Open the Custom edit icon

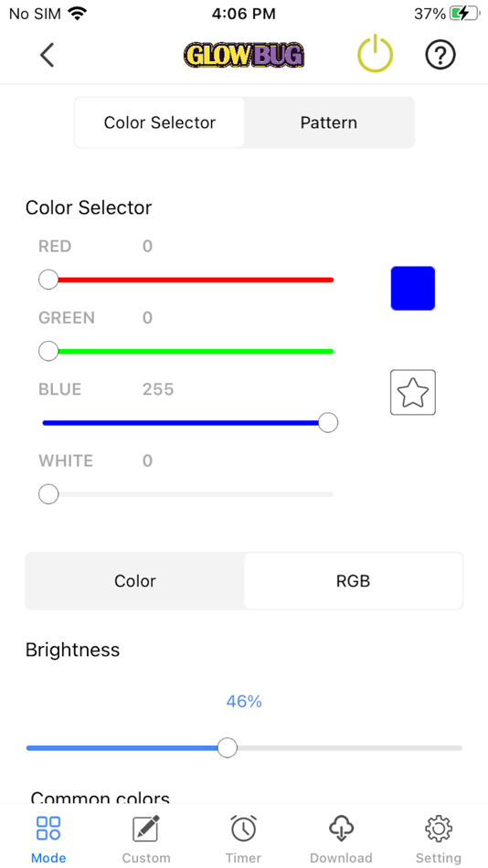point(146,828)
